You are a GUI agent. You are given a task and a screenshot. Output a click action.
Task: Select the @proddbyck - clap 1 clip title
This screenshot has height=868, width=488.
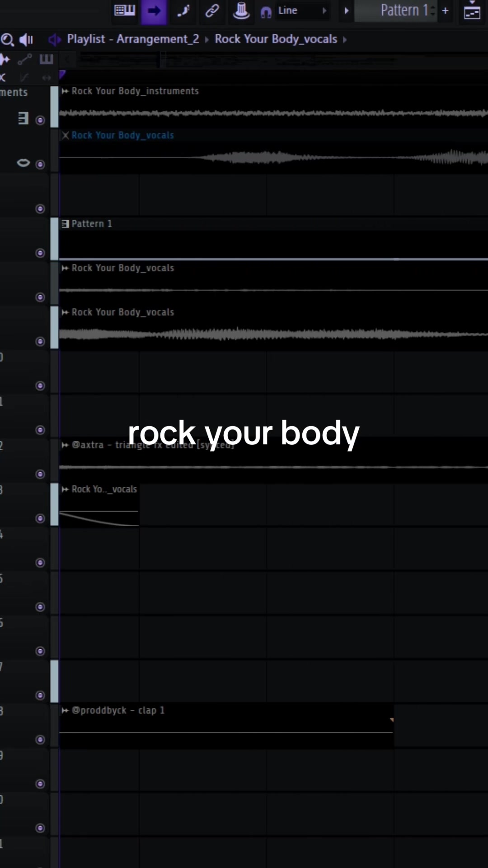(x=118, y=710)
